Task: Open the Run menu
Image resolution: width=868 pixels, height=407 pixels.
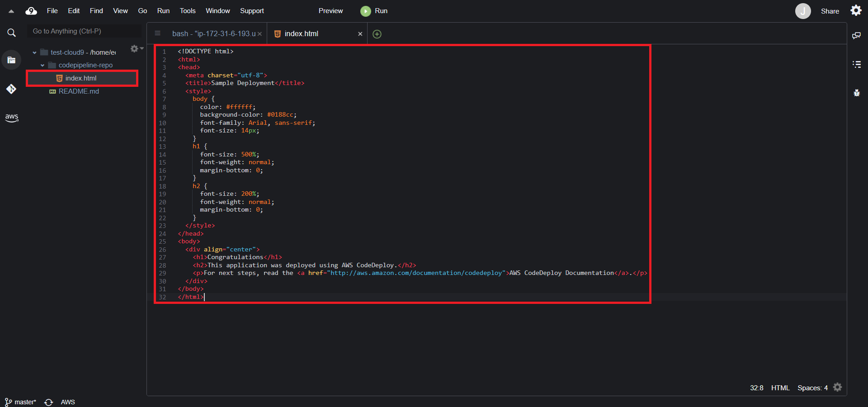Action: (x=163, y=11)
